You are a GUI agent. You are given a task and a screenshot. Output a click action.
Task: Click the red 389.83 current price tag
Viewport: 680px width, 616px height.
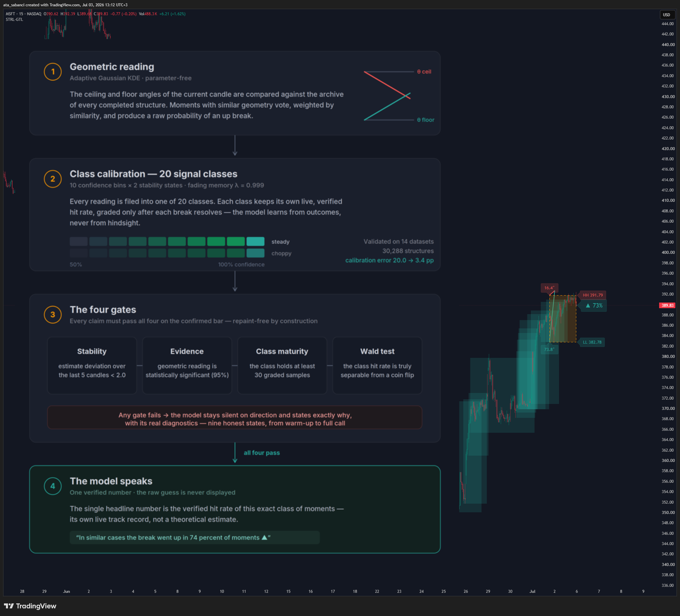tap(667, 305)
